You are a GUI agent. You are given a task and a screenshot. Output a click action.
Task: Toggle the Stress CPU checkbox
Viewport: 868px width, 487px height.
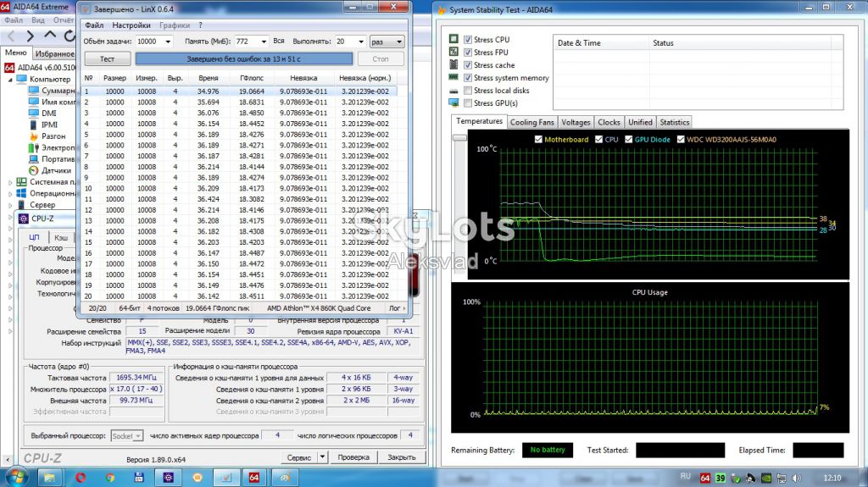(x=468, y=39)
